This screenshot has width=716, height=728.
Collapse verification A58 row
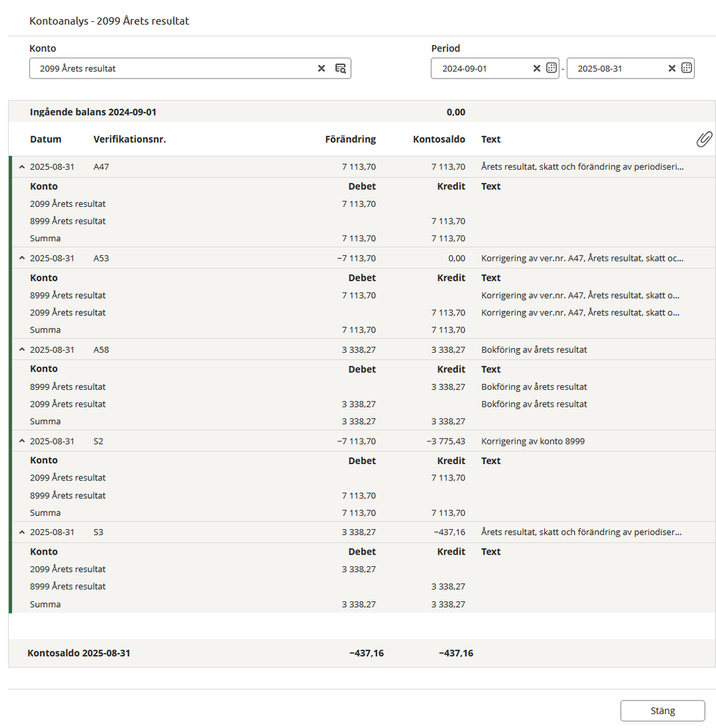[22, 350]
